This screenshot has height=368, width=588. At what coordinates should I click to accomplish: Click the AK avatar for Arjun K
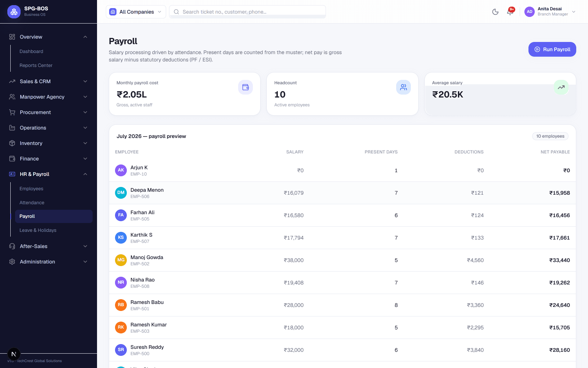(x=121, y=170)
